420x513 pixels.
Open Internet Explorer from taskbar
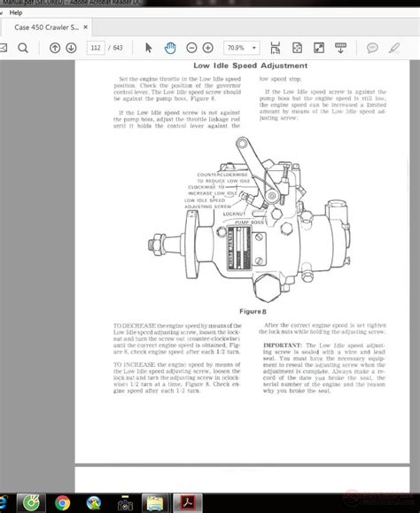(x=3, y=503)
